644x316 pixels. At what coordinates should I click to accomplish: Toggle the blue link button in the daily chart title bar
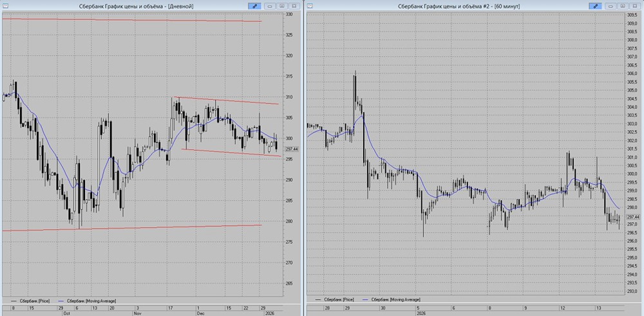coord(254,6)
